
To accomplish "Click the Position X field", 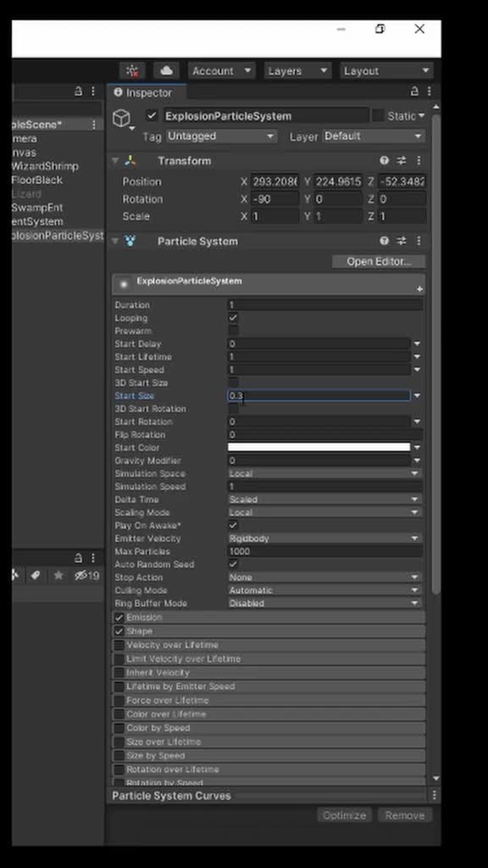I will point(274,181).
